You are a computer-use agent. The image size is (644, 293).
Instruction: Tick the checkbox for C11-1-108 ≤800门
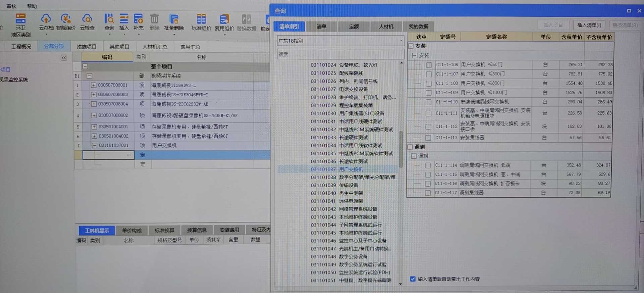[429, 83]
